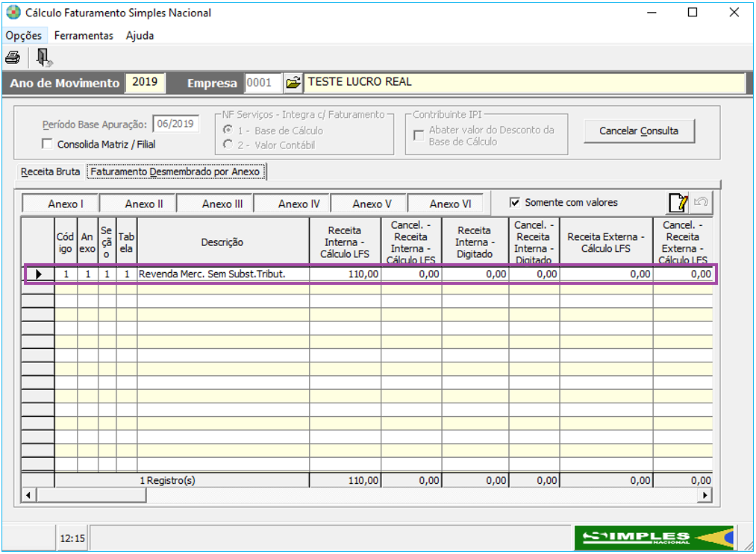Select radio option 2 - Valor Contábil
This screenshot has height=554, width=756.
[x=228, y=145]
